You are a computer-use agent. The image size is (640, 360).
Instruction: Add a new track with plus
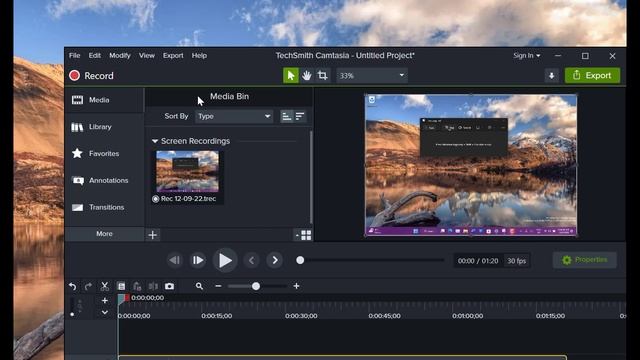point(104,301)
